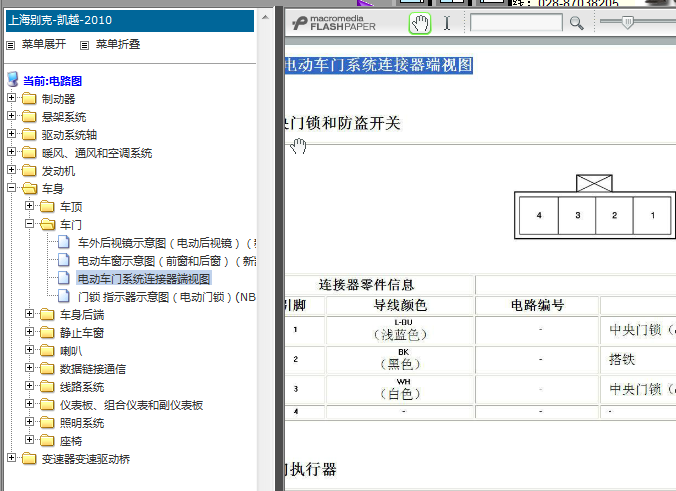Collapse the 车身 tree node

click(12, 188)
